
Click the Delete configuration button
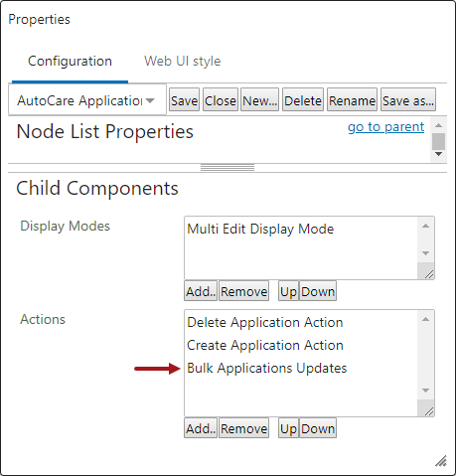click(303, 99)
